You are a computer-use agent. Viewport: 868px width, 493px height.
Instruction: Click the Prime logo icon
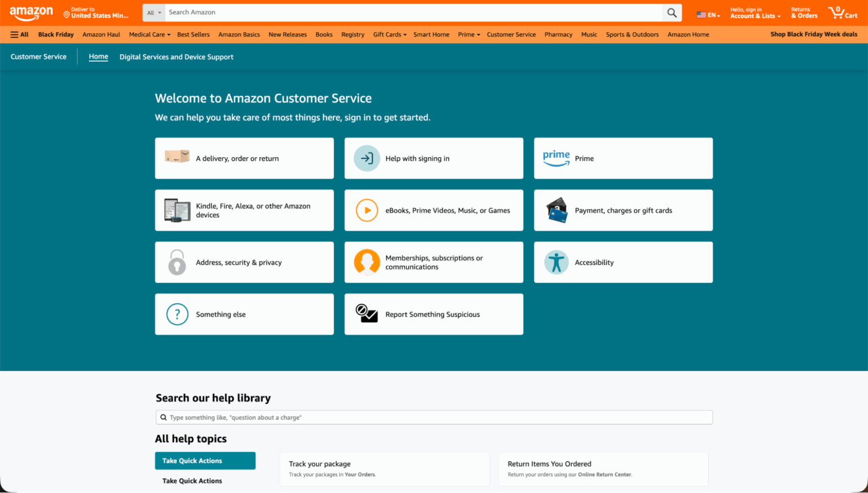556,158
